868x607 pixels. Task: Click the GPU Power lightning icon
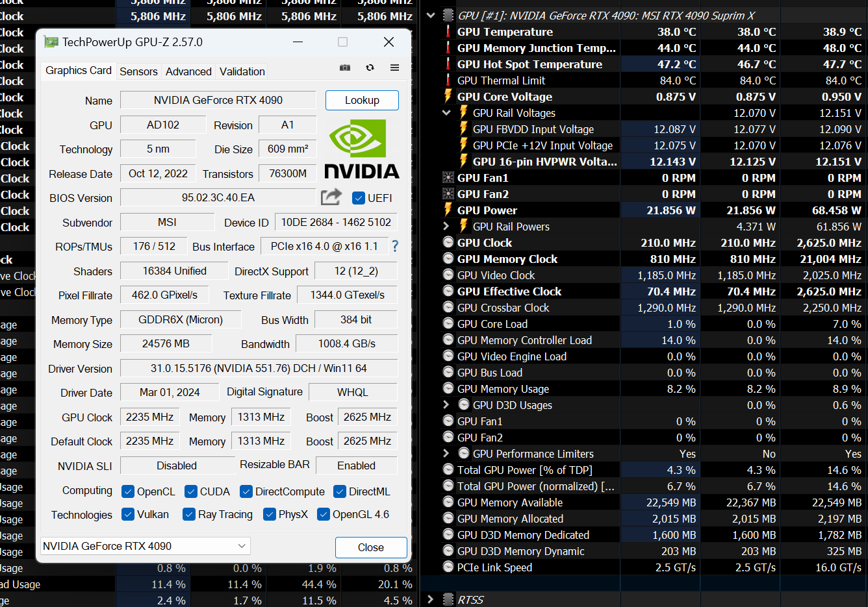448,210
